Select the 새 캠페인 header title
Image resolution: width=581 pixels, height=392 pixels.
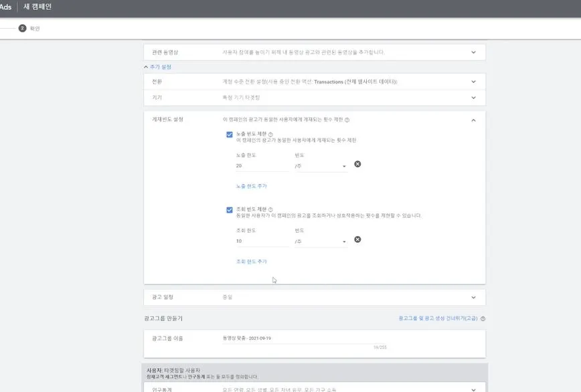tap(37, 7)
